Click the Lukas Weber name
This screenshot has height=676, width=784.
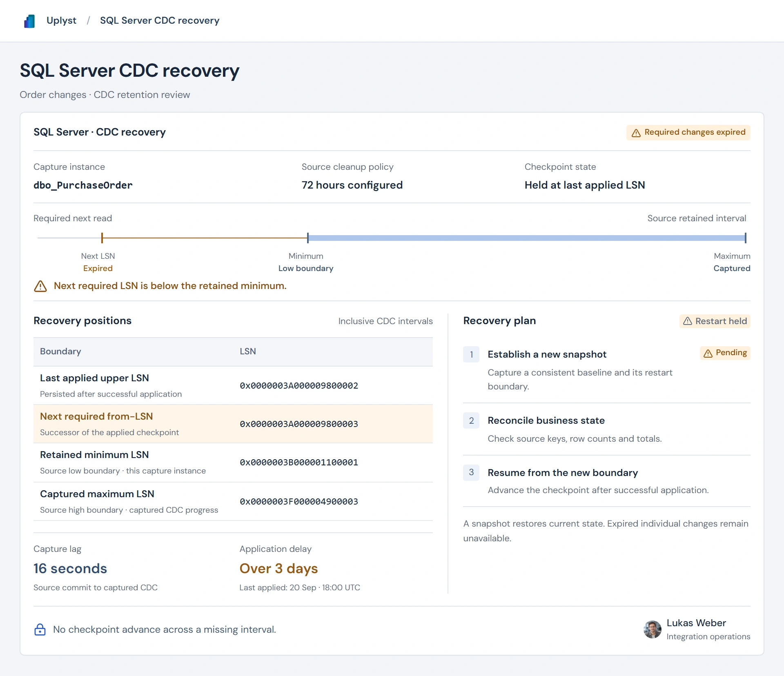coord(696,623)
